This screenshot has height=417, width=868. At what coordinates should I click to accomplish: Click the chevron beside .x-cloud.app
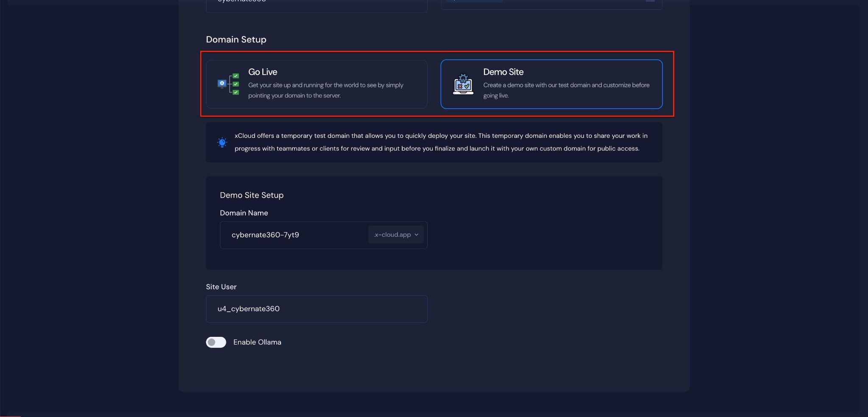click(416, 235)
